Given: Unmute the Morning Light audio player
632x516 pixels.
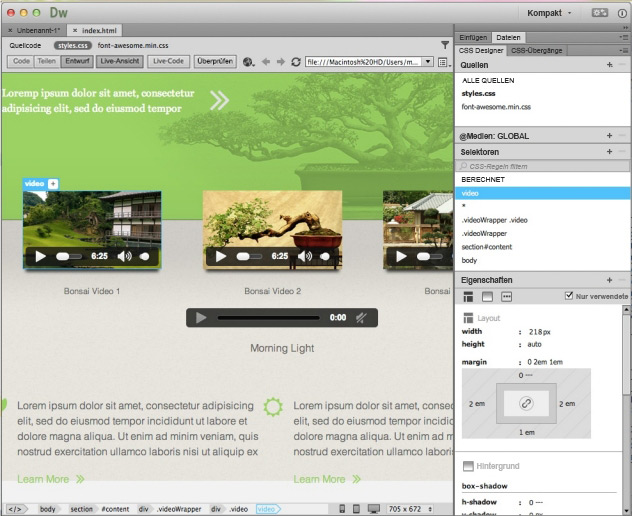Looking at the screenshot, I should pyautogui.click(x=361, y=318).
